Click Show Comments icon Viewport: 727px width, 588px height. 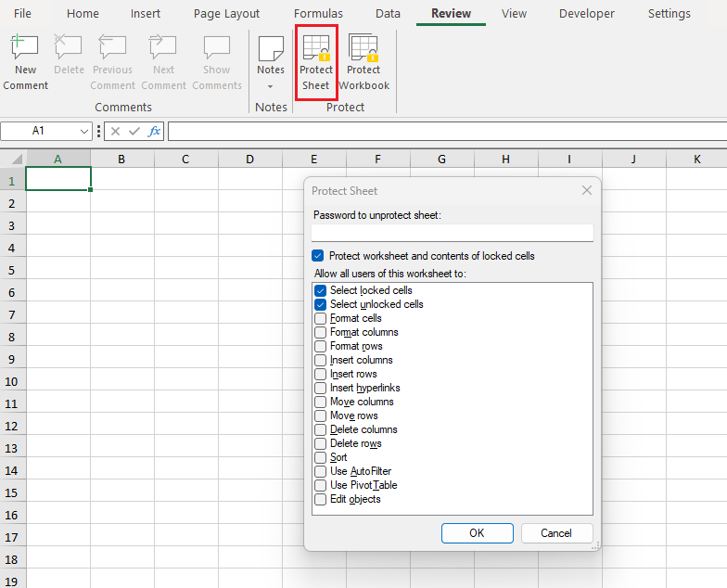217,46
